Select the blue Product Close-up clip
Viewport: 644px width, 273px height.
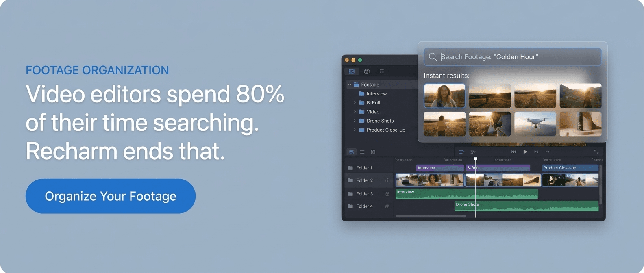570,168
